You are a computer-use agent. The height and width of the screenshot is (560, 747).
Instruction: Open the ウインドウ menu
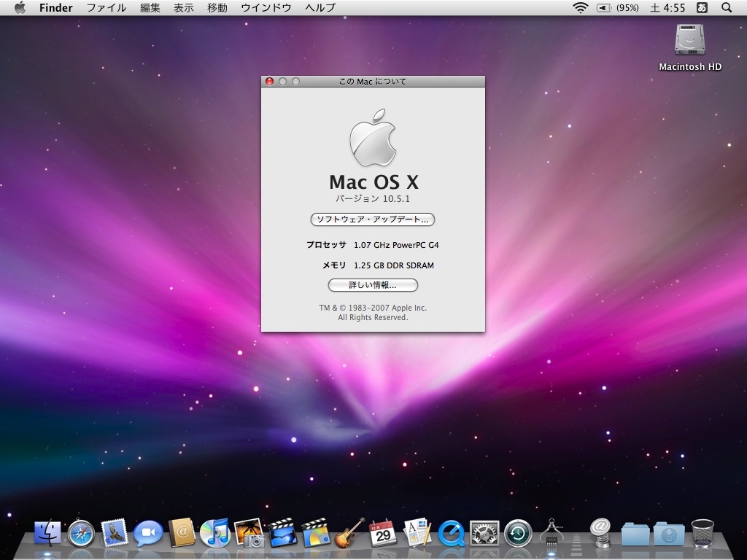(x=266, y=8)
